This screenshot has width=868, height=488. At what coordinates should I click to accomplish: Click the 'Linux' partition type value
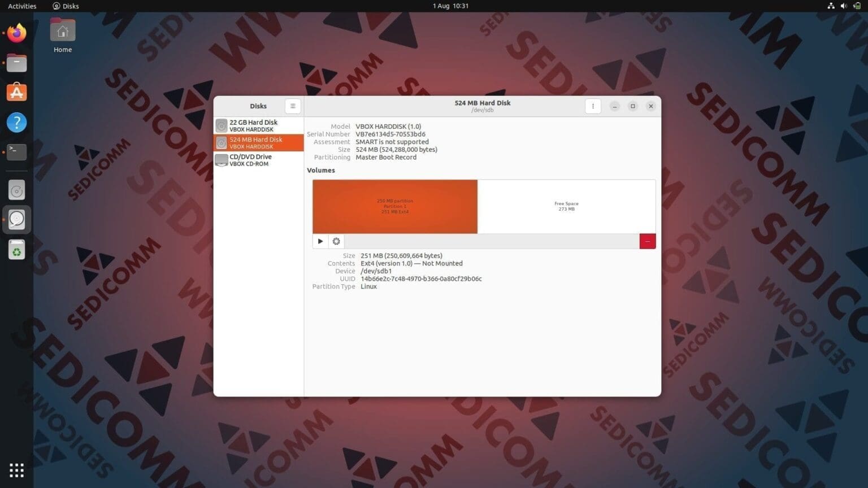pyautogui.click(x=368, y=286)
